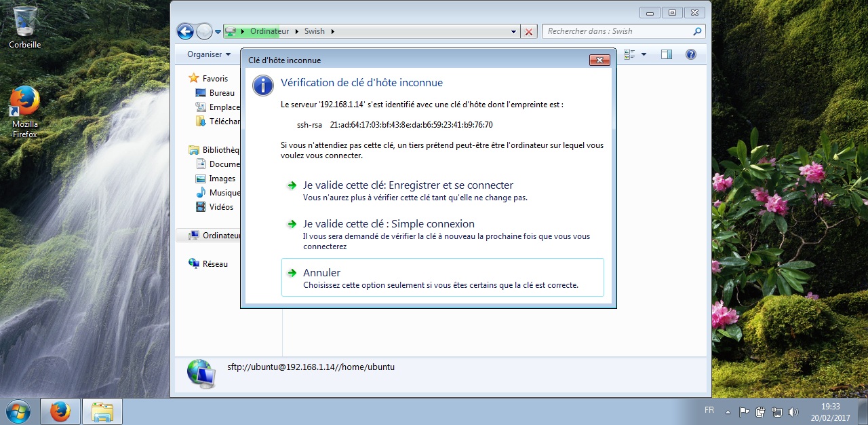This screenshot has height=425, width=868.
Task: Click the Explorer back arrow button
Action: point(185,31)
